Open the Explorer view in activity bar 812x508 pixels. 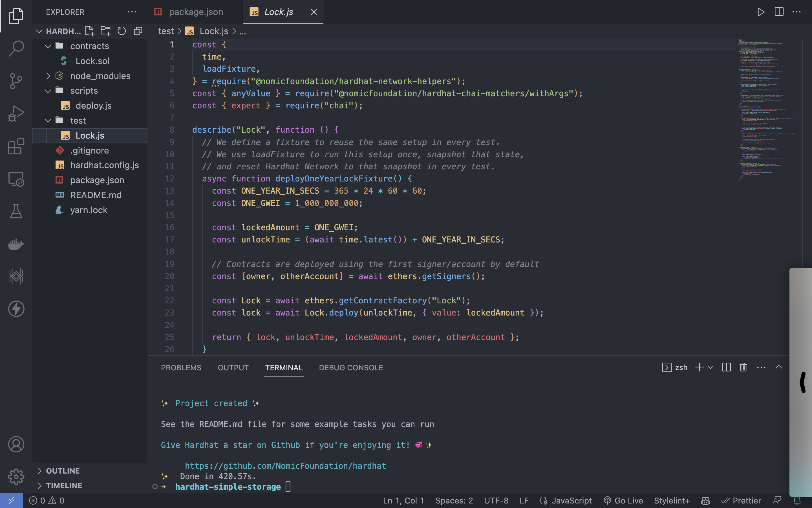tap(16, 16)
